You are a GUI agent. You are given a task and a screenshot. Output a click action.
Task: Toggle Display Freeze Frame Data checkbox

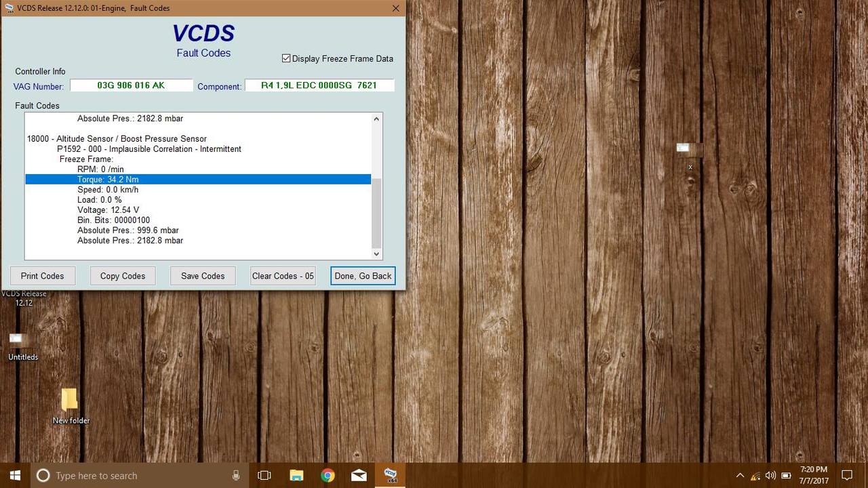286,58
